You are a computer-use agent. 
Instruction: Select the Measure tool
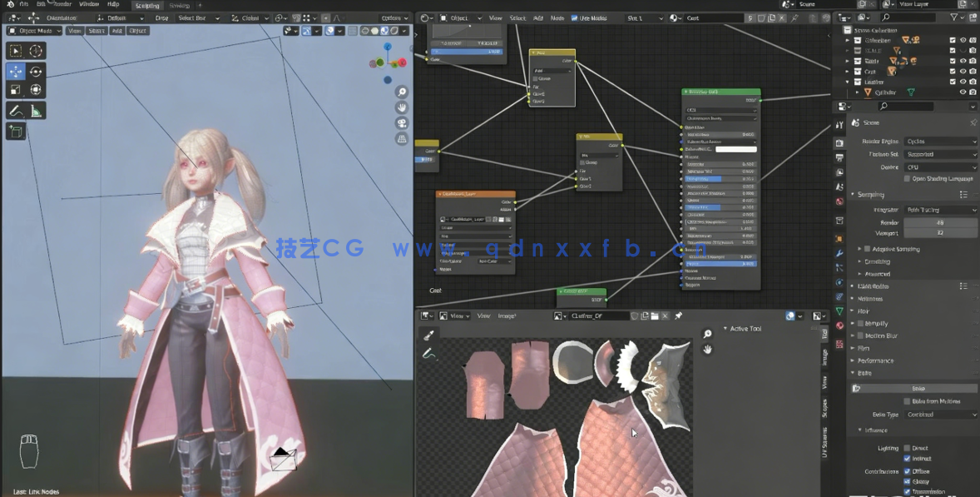coord(36,110)
